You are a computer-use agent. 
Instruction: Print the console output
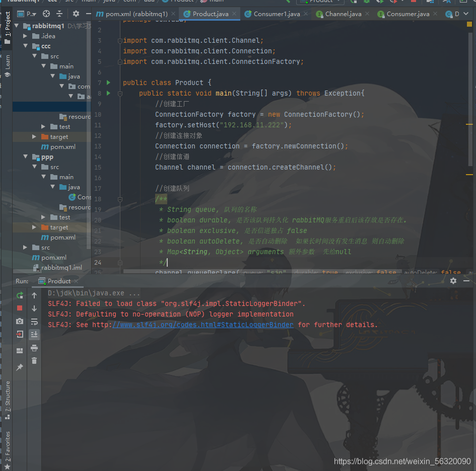[34, 348]
